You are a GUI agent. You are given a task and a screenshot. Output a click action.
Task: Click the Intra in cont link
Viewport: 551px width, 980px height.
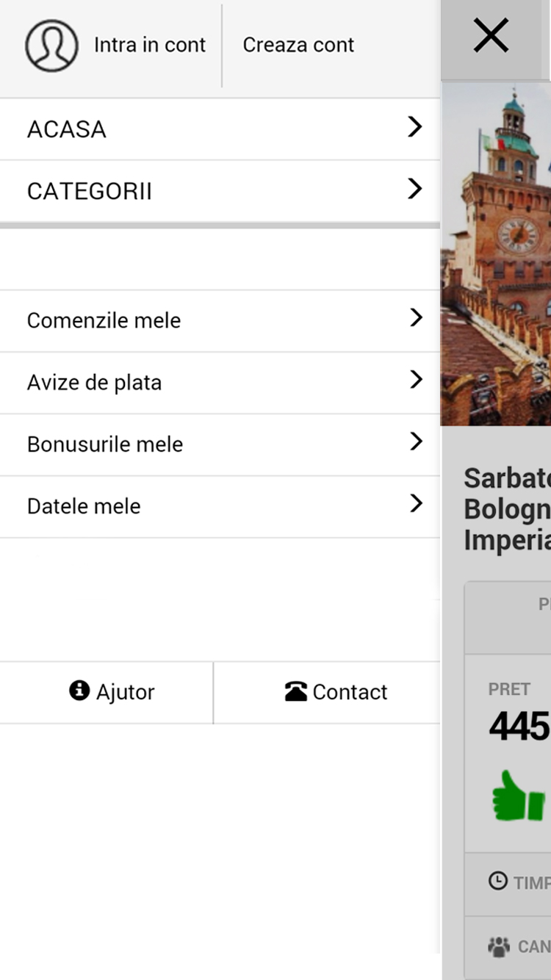149,45
